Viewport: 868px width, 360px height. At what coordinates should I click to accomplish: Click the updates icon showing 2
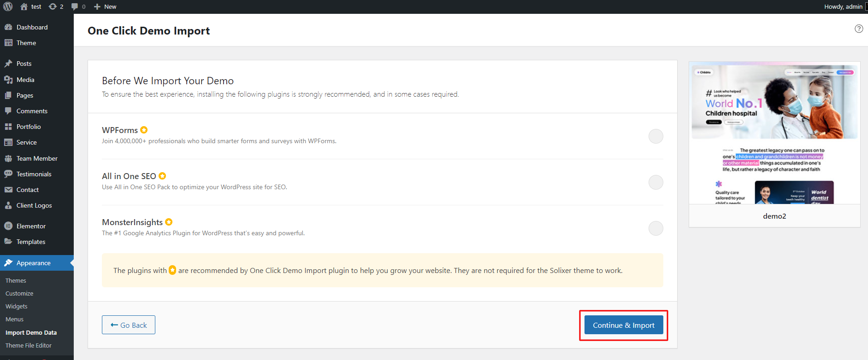pos(53,6)
